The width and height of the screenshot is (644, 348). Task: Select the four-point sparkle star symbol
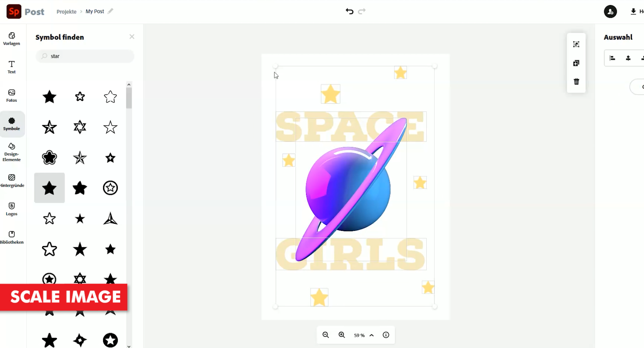pos(80,340)
